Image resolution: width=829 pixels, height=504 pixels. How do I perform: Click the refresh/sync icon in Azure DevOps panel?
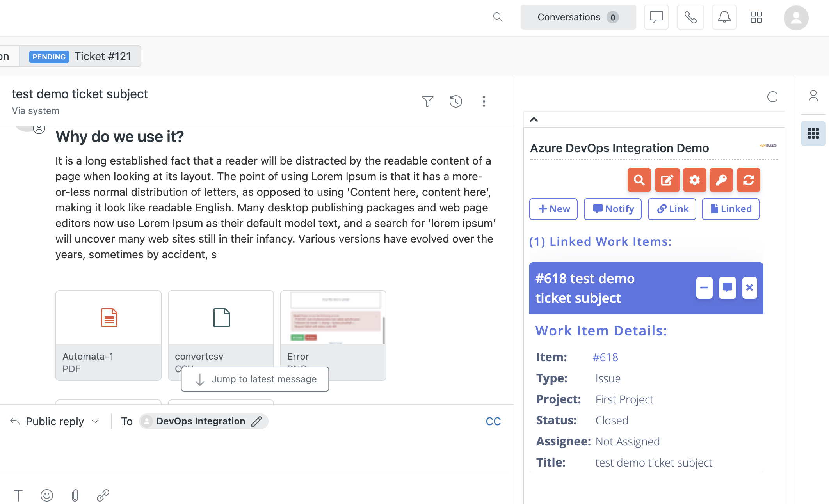pos(749,179)
